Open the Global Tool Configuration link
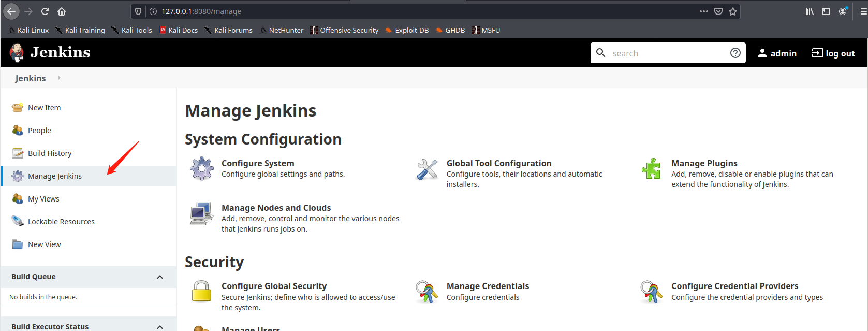 (x=499, y=163)
